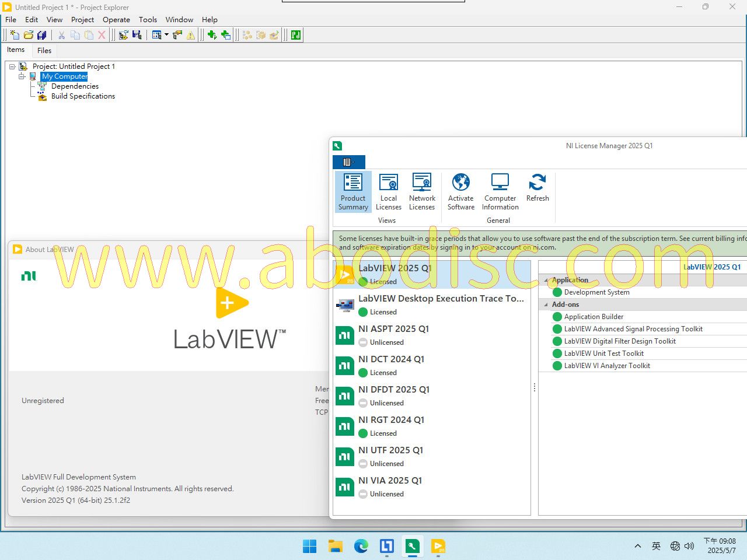The image size is (747, 560).
Task: Open the Filter Project View dropdown arrow
Action: [x=166, y=35]
